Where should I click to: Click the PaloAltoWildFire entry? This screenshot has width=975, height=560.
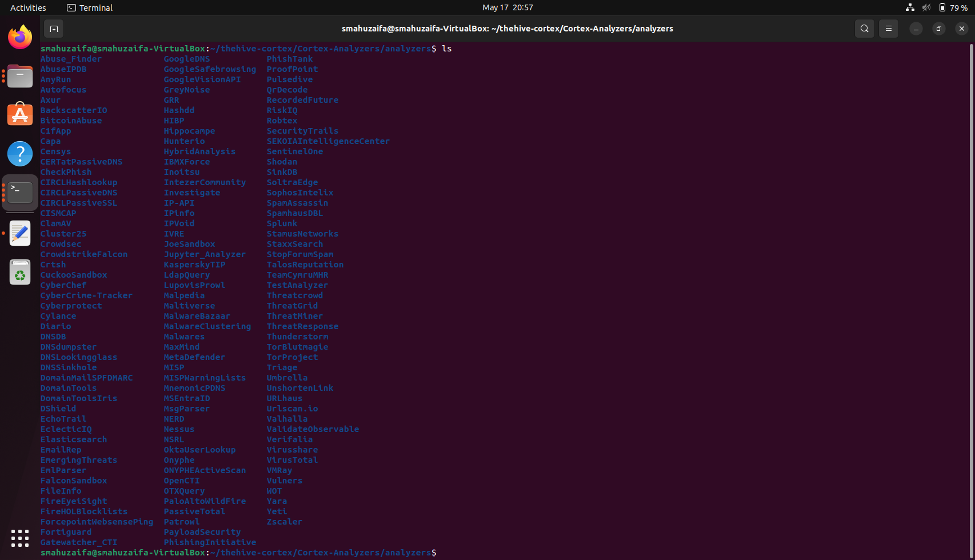[x=205, y=501]
